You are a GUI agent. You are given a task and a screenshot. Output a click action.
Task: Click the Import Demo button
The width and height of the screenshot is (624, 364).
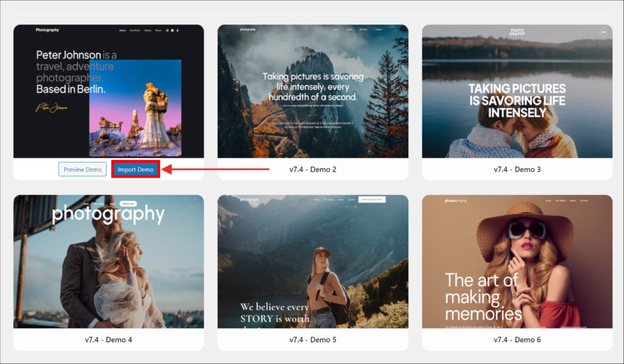click(135, 169)
